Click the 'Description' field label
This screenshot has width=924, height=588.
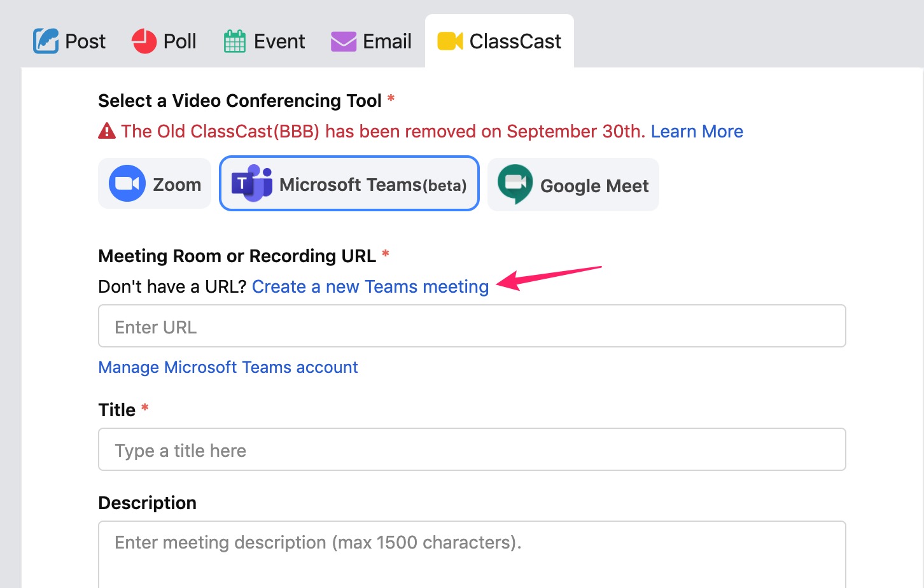[148, 503]
